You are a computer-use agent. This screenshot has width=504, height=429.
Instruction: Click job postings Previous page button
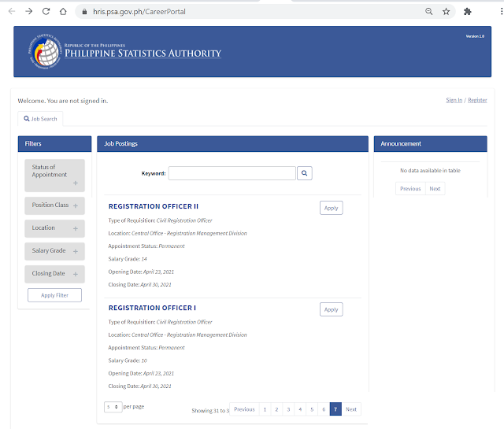coord(244,409)
